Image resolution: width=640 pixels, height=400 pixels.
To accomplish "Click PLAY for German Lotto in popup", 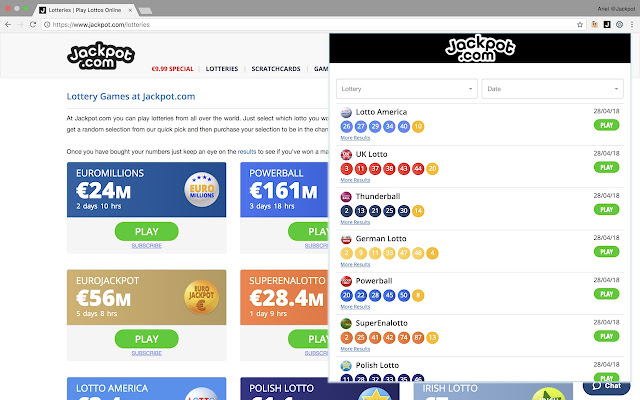I will 607,252.
